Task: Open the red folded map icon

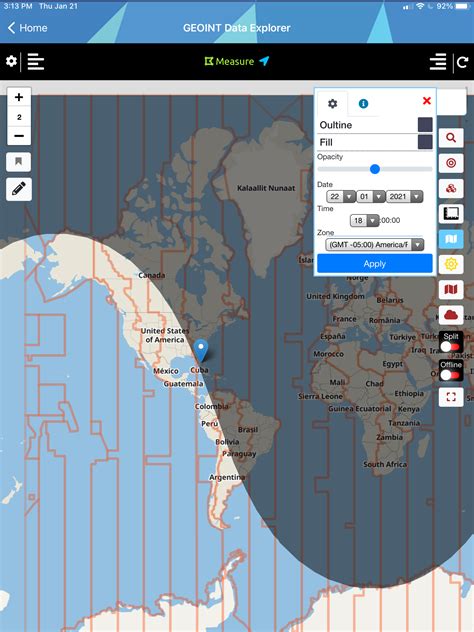Action: (x=451, y=289)
